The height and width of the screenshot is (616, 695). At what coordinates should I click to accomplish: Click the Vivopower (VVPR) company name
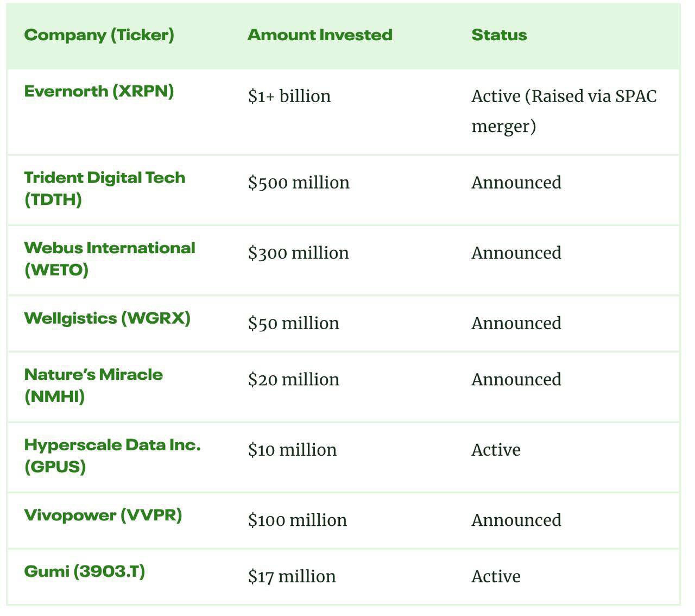[x=103, y=516]
